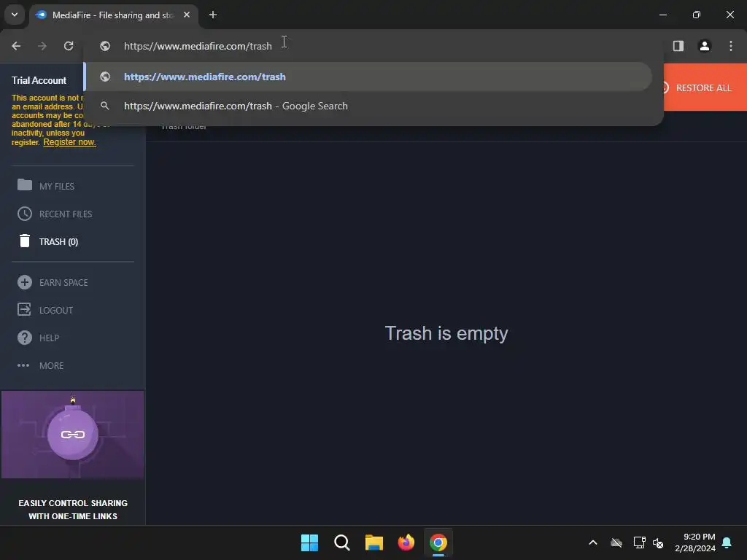
Task: Click the one-time links promo image
Action: (73, 435)
